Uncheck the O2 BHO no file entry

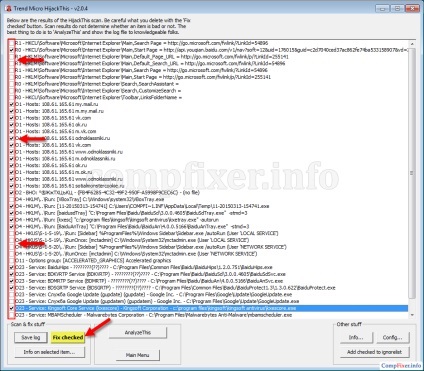coord(12,193)
